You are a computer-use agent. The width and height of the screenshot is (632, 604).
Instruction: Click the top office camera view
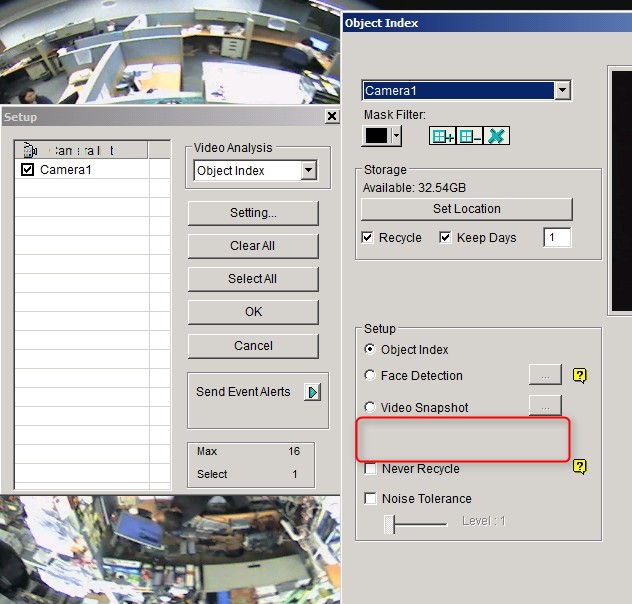[x=170, y=52]
